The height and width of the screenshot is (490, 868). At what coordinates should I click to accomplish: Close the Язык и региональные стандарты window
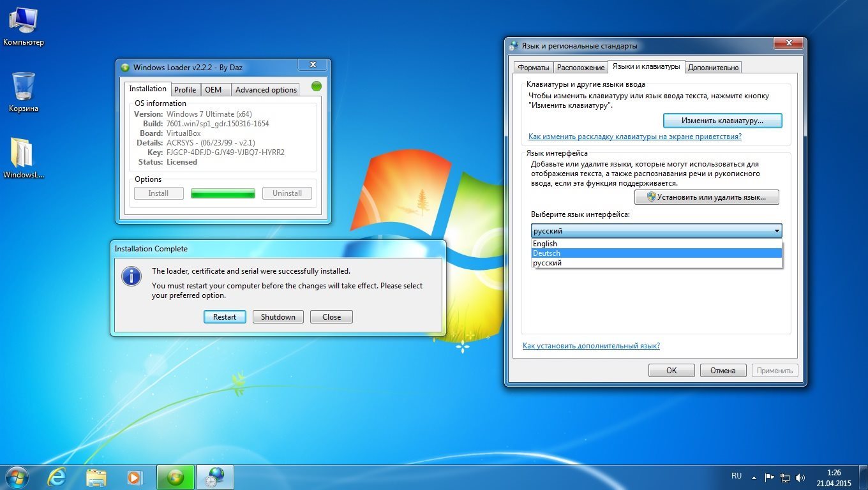pos(788,43)
